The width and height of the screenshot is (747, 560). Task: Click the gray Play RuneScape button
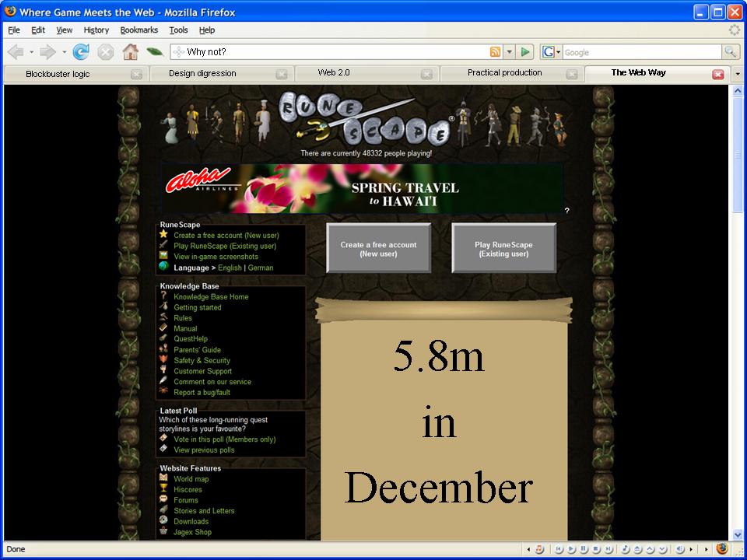pos(503,248)
